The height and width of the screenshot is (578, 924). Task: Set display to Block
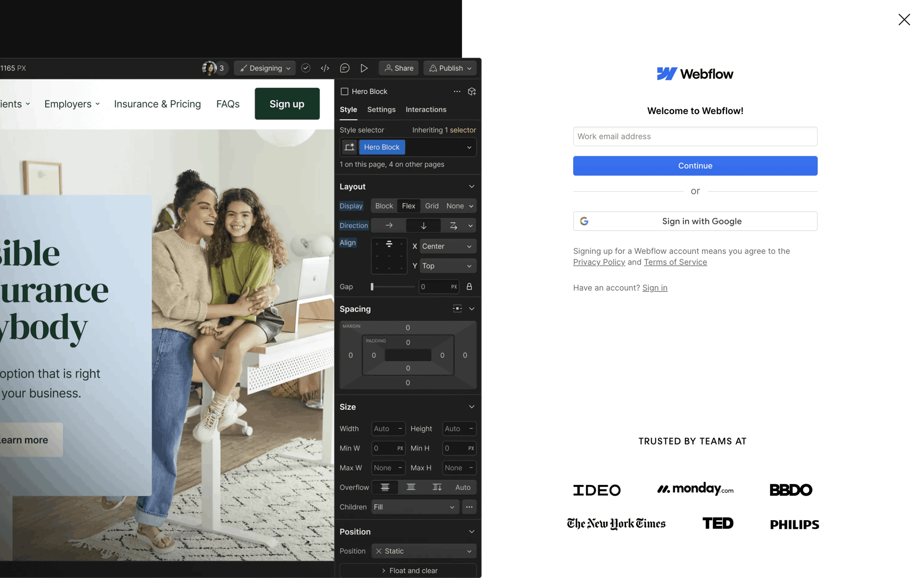[384, 206]
